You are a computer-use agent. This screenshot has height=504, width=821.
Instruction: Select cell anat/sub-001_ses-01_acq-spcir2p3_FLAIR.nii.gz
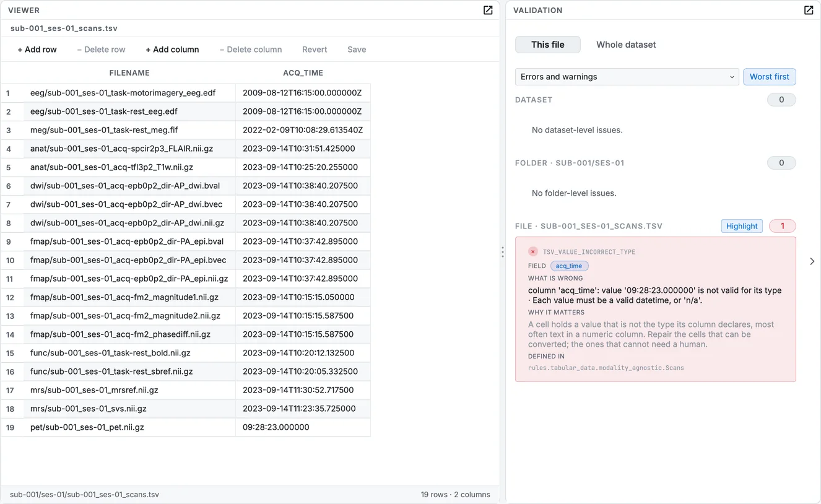(x=129, y=149)
